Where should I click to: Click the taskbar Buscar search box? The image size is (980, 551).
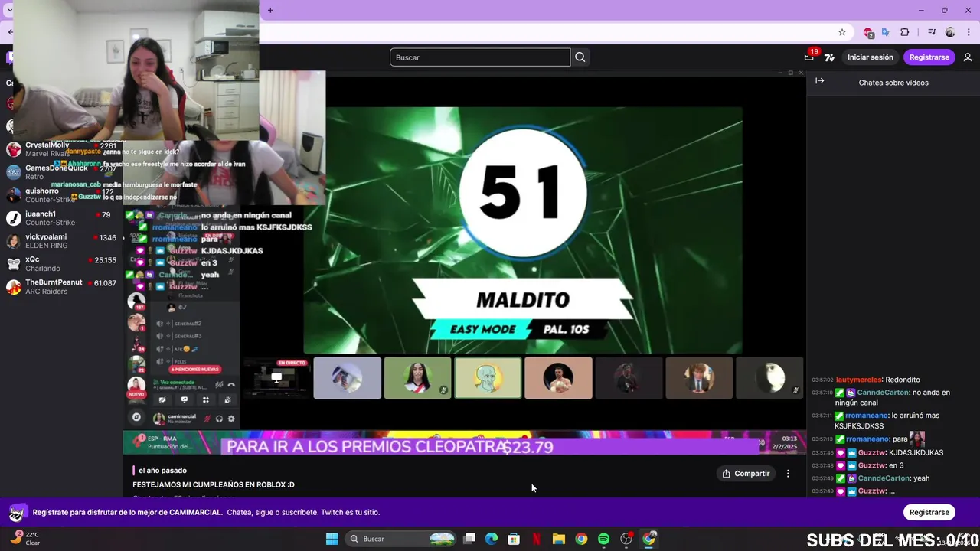(401, 539)
